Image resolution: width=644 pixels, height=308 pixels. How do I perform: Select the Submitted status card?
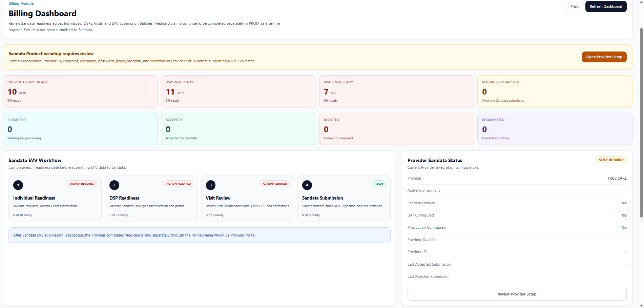click(80, 129)
